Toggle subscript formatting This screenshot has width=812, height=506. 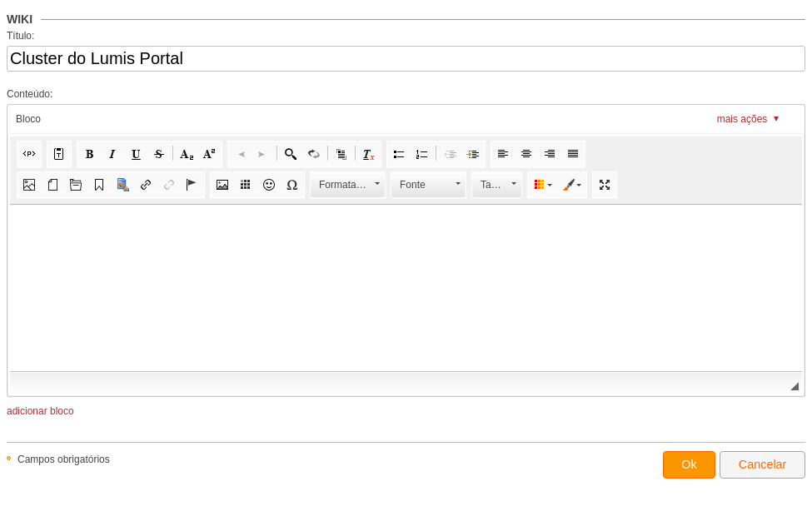[187, 154]
